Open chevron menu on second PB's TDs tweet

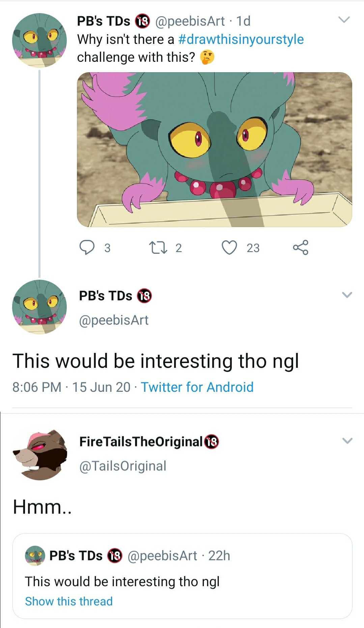[347, 295]
